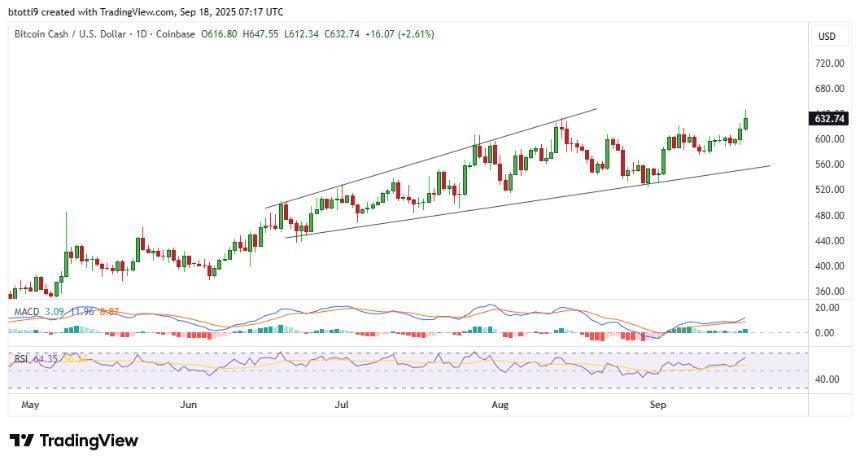Click the TradingView logo icon
Image resolution: width=860 pixels, height=465 pixels.
[x=21, y=441]
